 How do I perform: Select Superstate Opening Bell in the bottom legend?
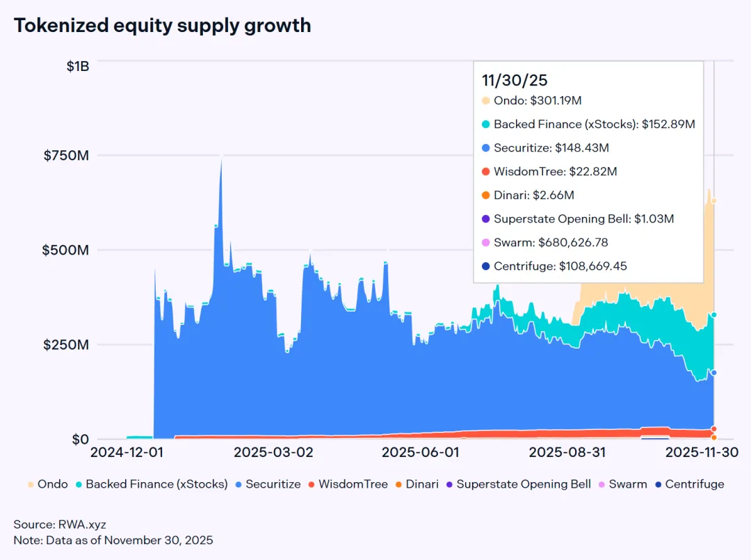tap(518, 484)
